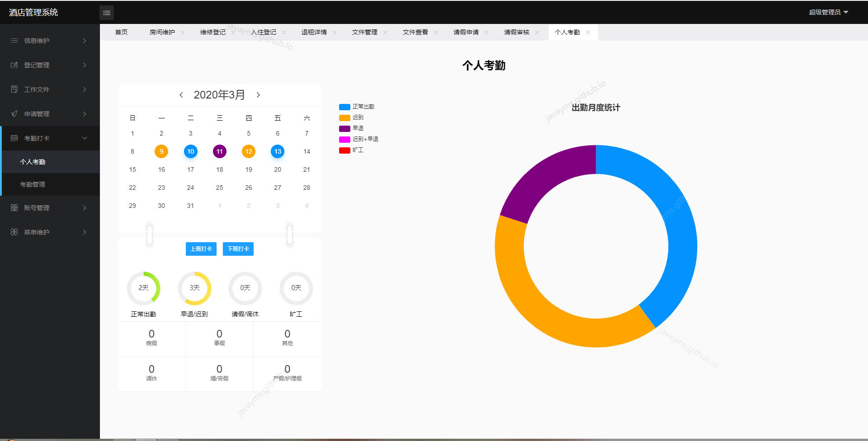
Task: Expand the 账号管理 menu chevron
Action: (85, 207)
